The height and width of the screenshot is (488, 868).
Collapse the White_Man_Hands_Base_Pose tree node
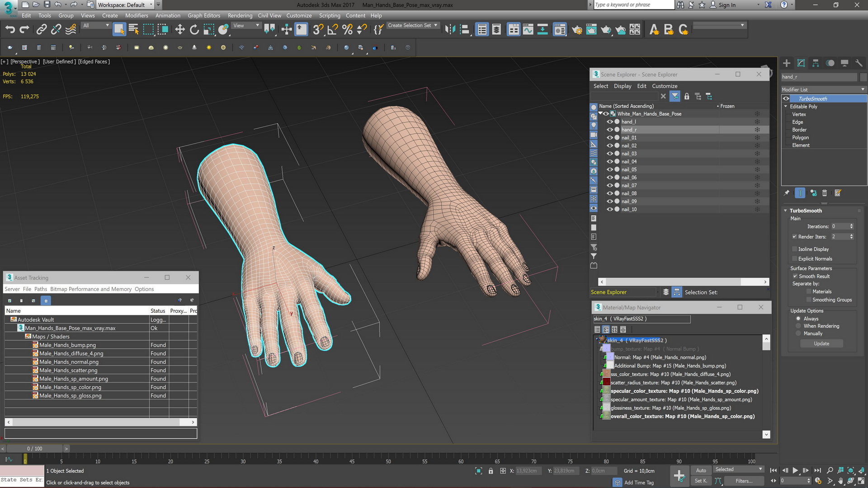[x=600, y=114]
